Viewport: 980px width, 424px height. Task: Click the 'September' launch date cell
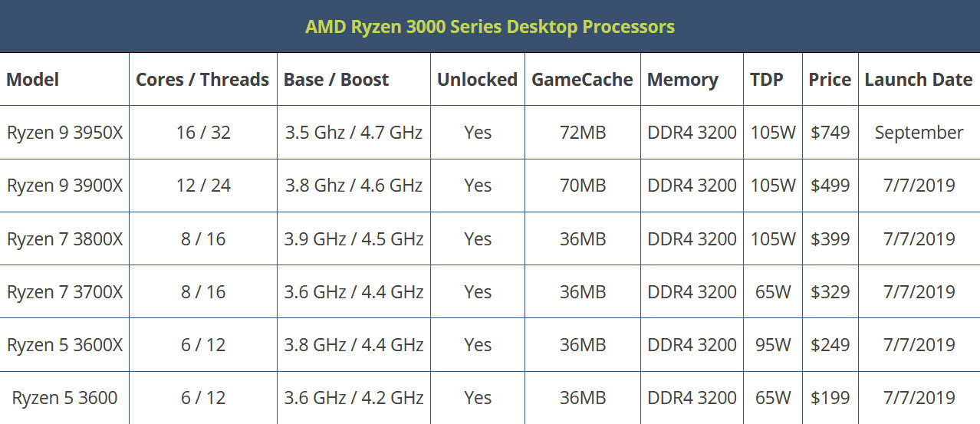[919, 133]
